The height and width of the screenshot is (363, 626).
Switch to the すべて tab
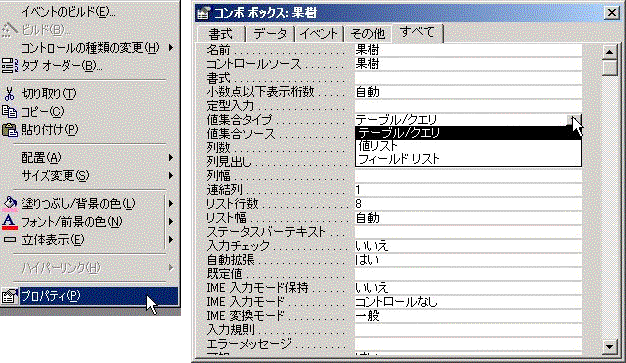tap(418, 32)
